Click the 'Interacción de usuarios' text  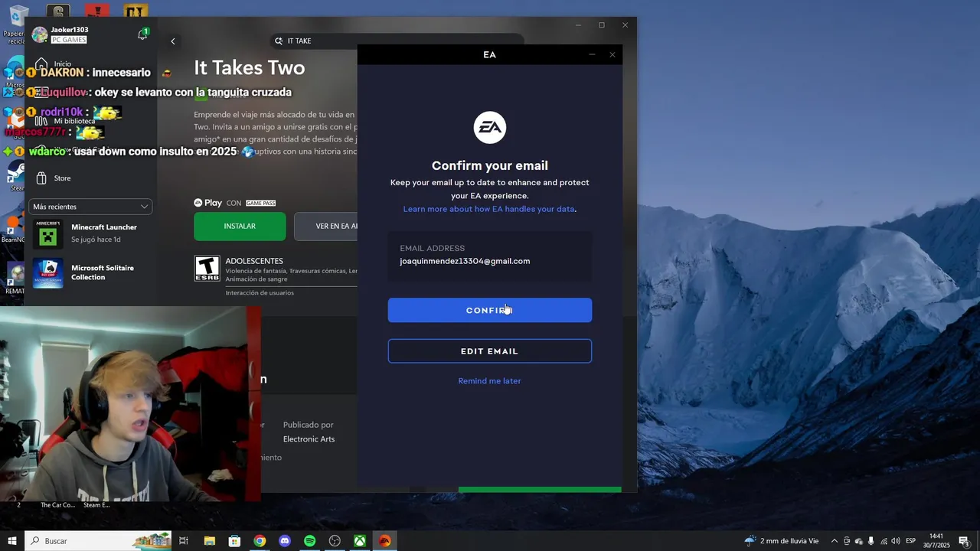point(260,292)
